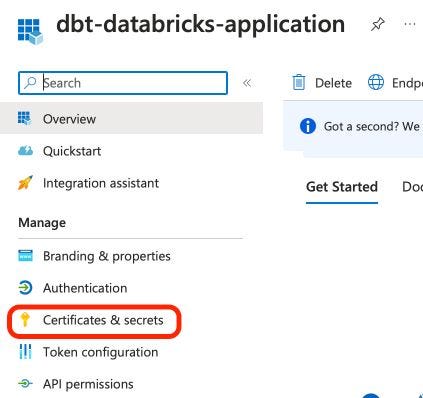Viewport: 423px width, 398px height.
Task: Click the Token configuration bars icon
Action: tap(25, 352)
